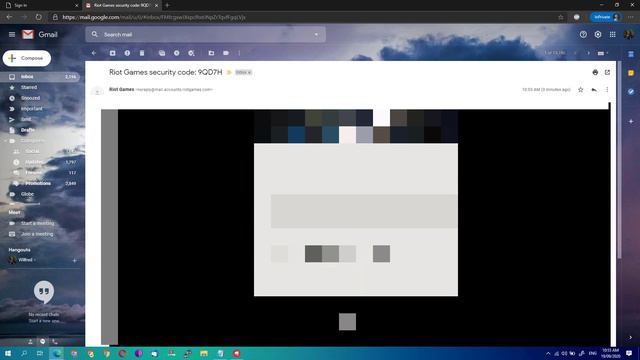
Task: Delete this email with trash icon
Action: click(142, 53)
